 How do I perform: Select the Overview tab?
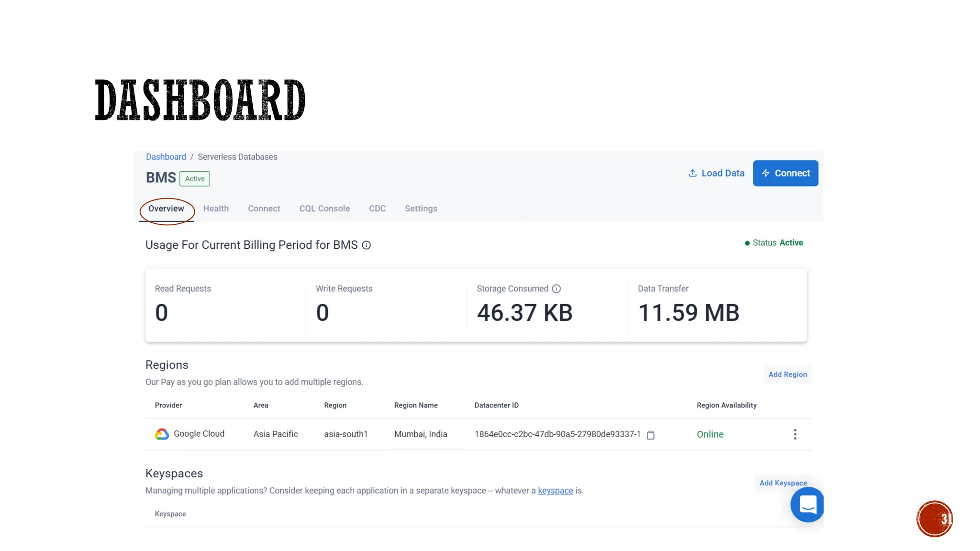[166, 209]
